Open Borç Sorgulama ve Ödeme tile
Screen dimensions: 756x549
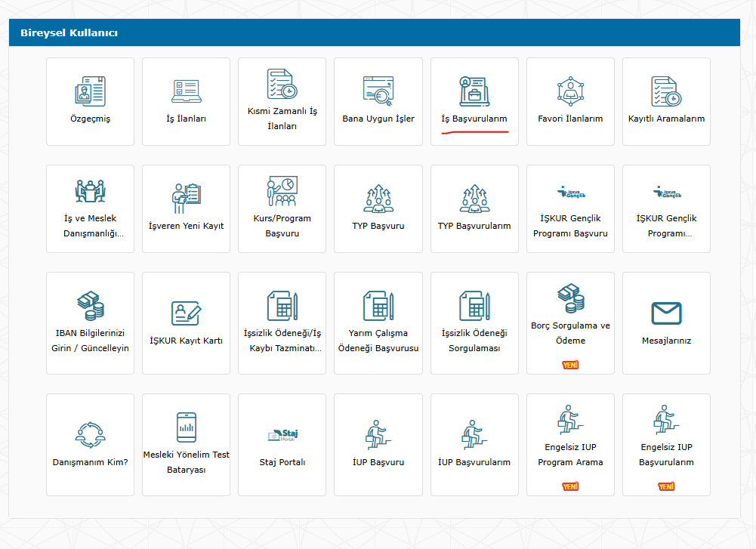point(570,322)
